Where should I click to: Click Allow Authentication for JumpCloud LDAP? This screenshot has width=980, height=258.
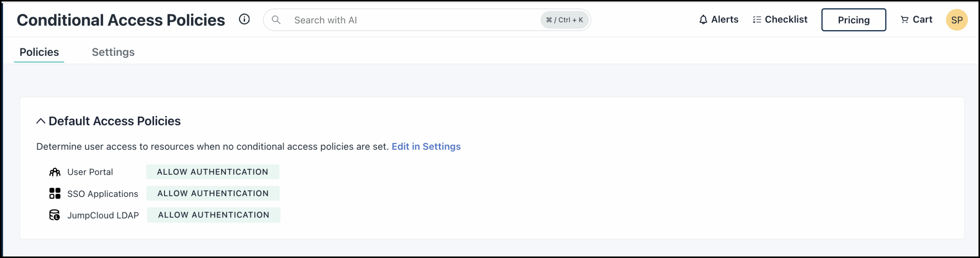pos(214,215)
